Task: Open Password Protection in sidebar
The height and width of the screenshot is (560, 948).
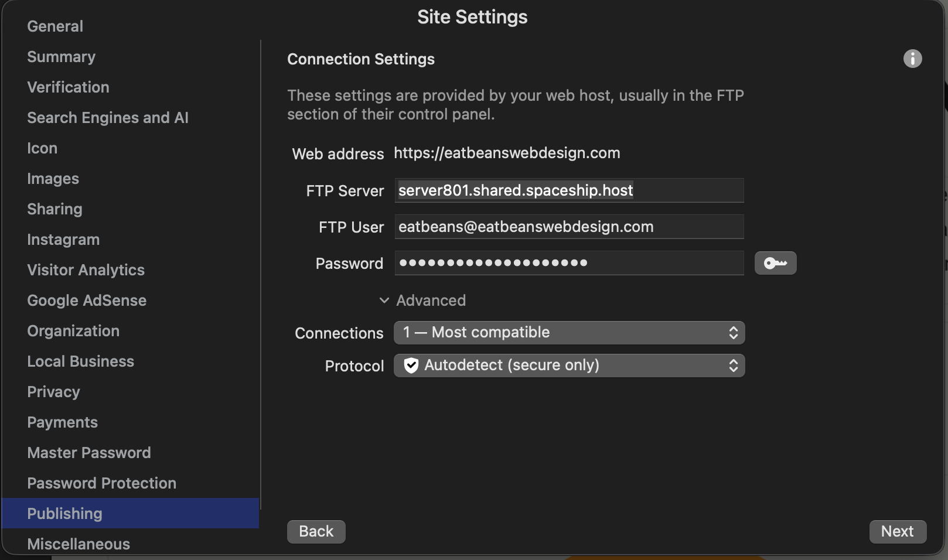Action: [101, 483]
